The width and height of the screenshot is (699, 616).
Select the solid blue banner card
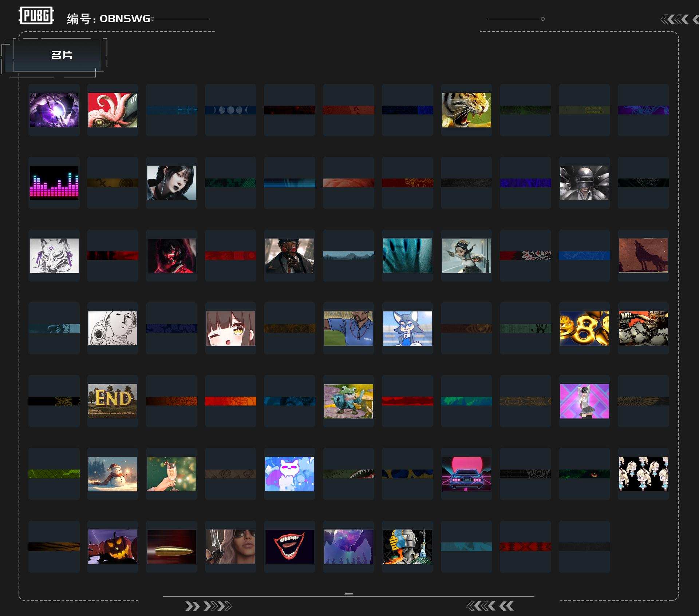584,255
